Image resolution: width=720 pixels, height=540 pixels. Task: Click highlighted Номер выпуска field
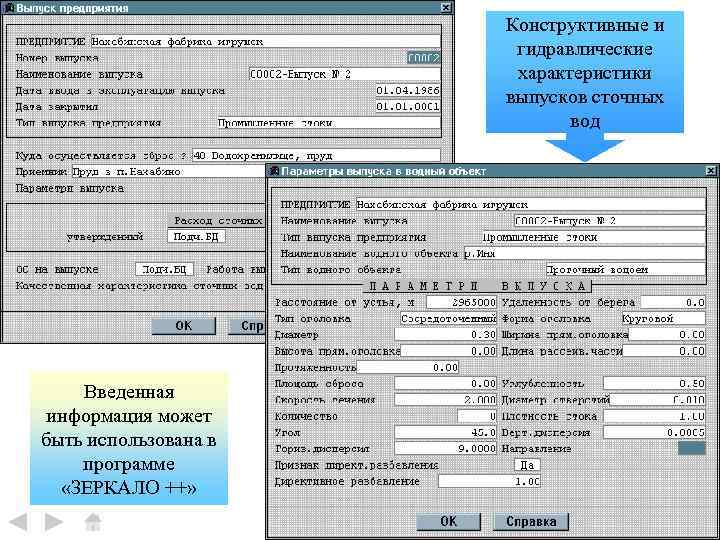click(423, 58)
